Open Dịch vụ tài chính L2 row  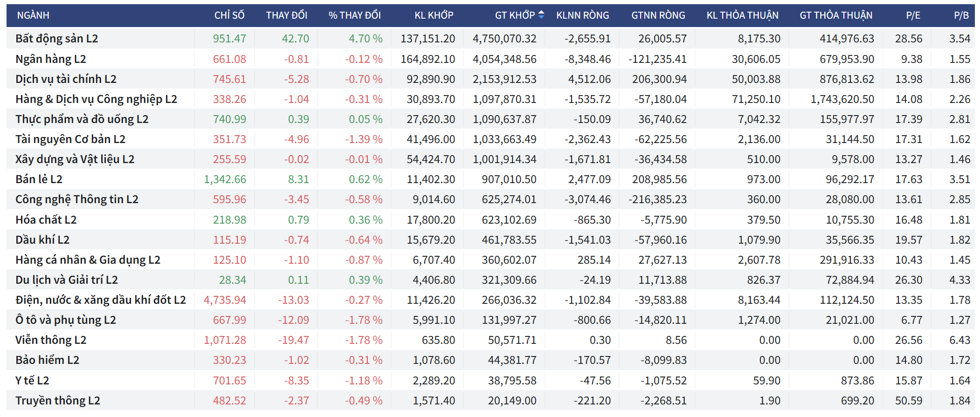[66, 79]
